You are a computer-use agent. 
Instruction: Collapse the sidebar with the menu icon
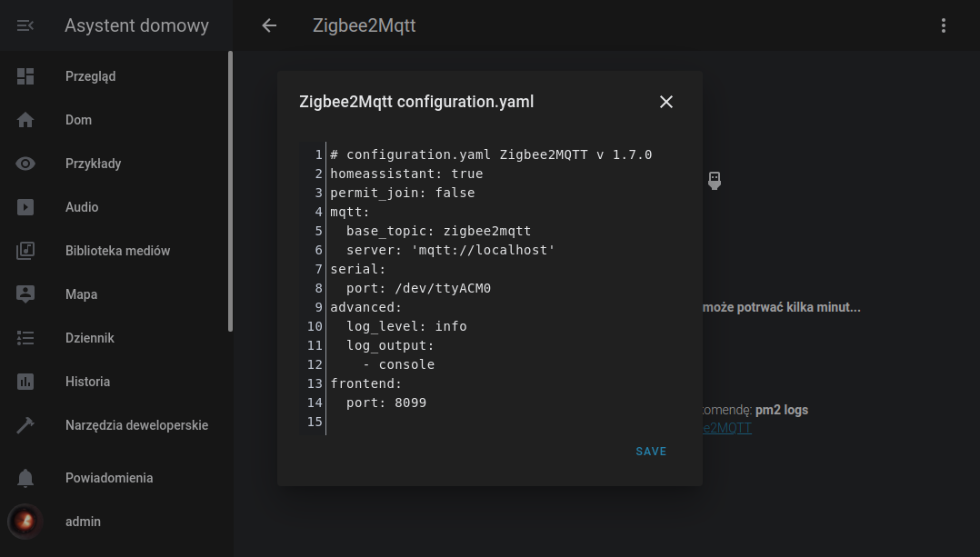(x=25, y=25)
